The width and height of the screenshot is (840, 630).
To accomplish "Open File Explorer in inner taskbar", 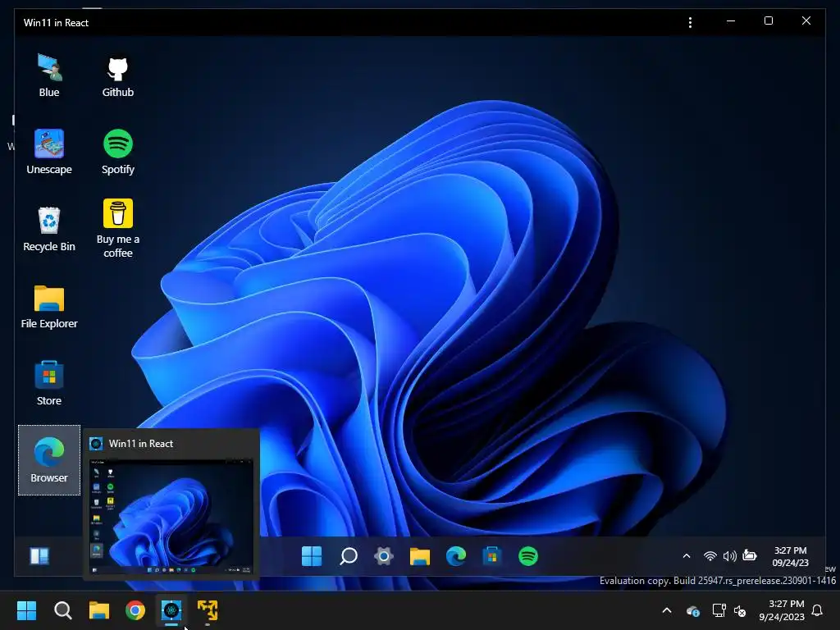I will pyautogui.click(x=420, y=556).
